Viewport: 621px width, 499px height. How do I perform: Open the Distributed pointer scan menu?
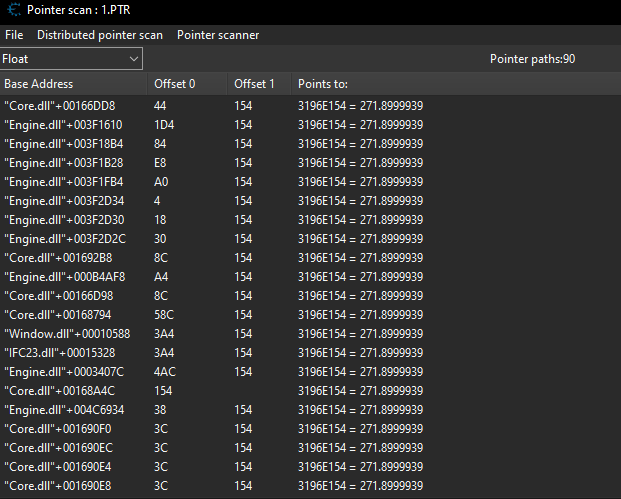click(x=99, y=35)
